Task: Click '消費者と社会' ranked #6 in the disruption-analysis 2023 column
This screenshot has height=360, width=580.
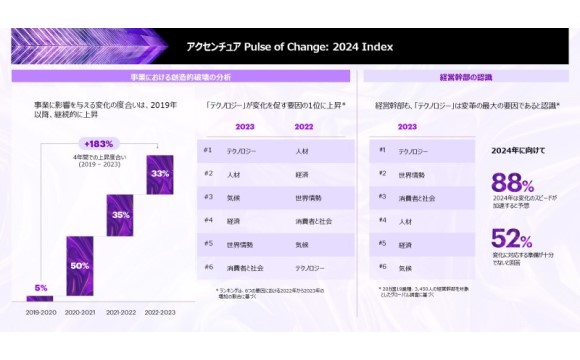Action: coord(245,268)
